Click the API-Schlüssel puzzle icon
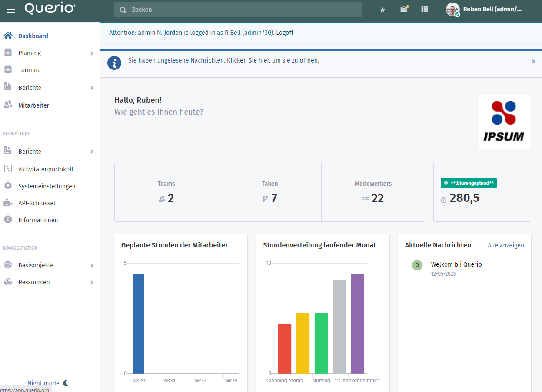Image resolution: width=542 pixels, height=392 pixels. click(8, 203)
